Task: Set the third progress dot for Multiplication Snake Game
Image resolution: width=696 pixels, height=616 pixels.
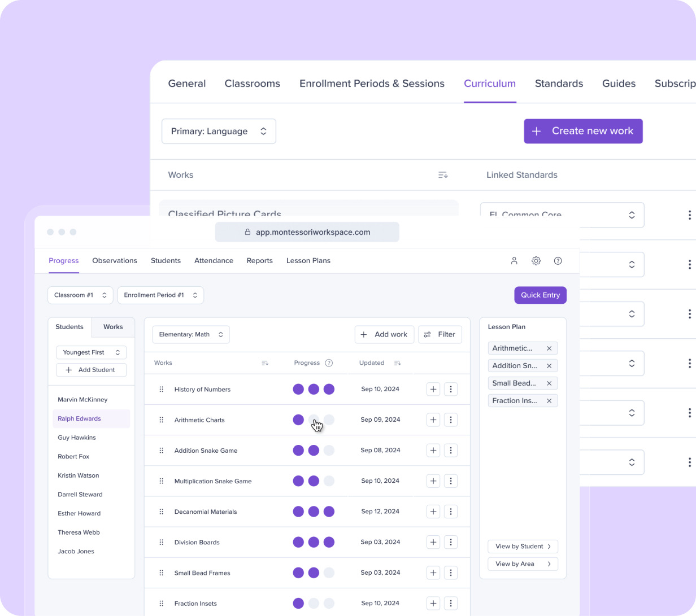Action: 329,481
